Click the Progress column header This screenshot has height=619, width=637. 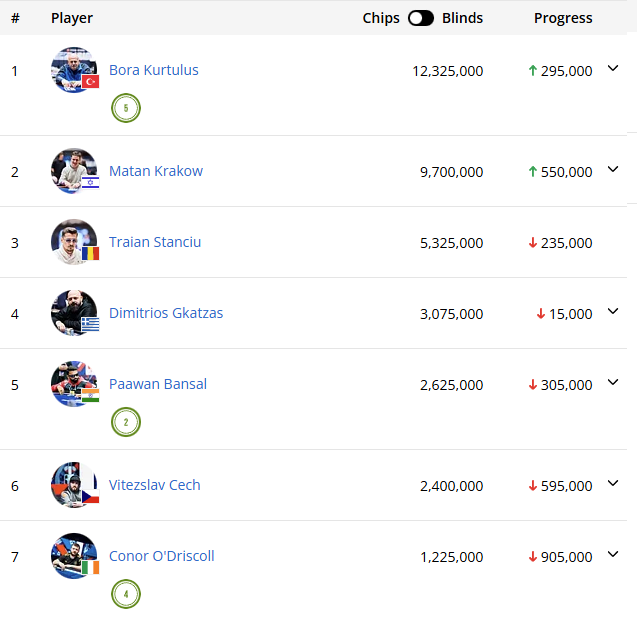(x=563, y=18)
